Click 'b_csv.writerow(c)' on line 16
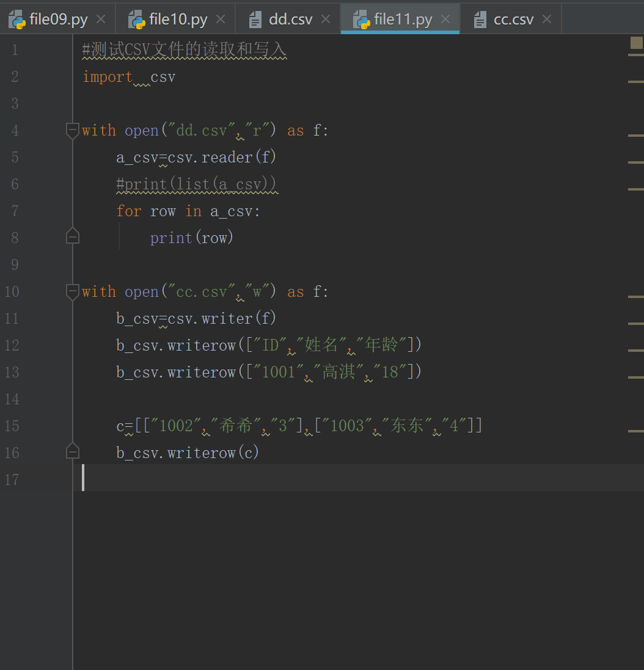 click(188, 453)
